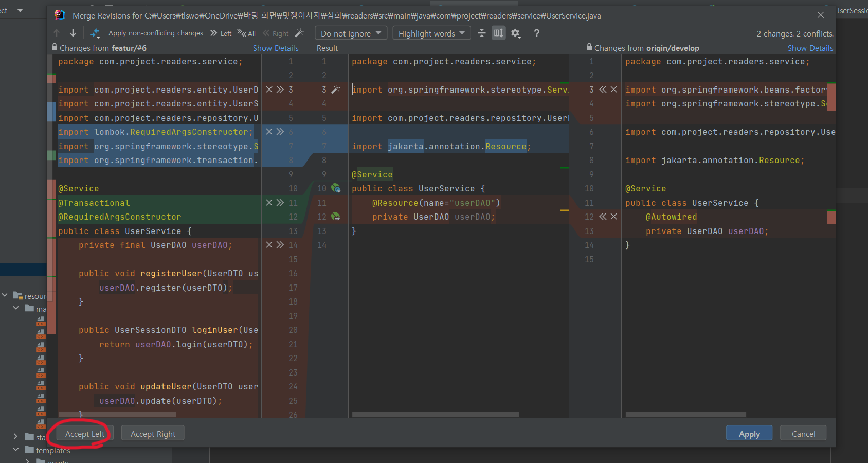Go to next difference arrow
The height and width of the screenshot is (463, 868).
pyautogui.click(x=73, y=33)
